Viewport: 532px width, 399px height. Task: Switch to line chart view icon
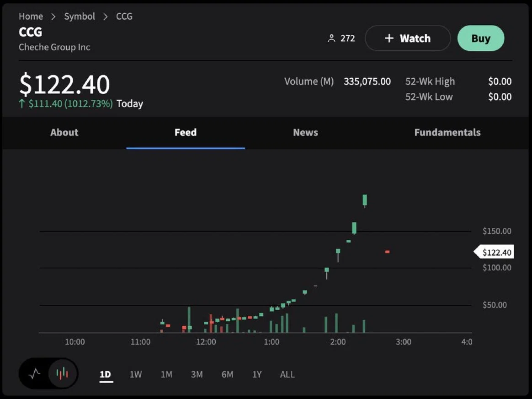tap(35, 374)
